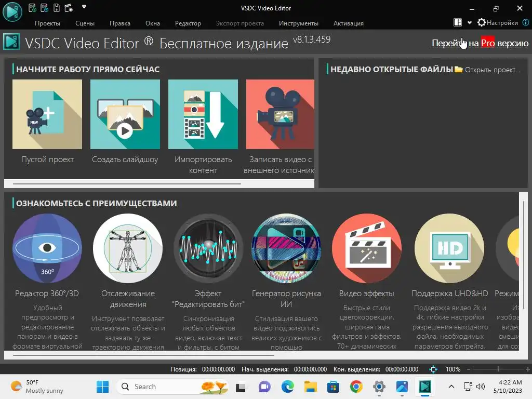The height and width of the screenshot is (399, 532).
Task: Click the first quick-access icon for new project
Action: coord(32,7)
